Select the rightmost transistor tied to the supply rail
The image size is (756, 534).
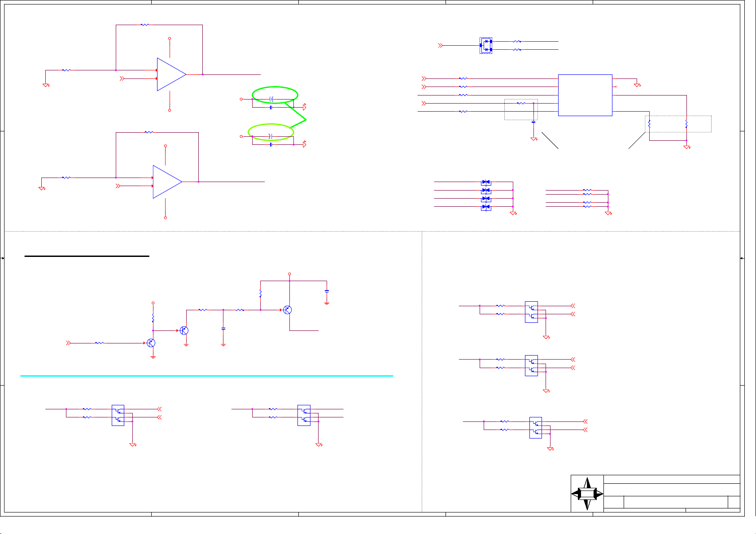tap(287, 310)
